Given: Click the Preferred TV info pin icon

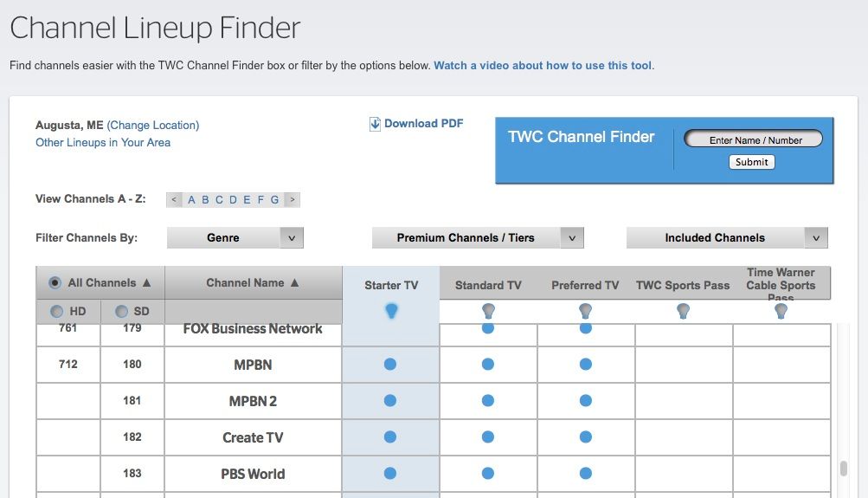Looking at the screenshot, I should [586, 311].
